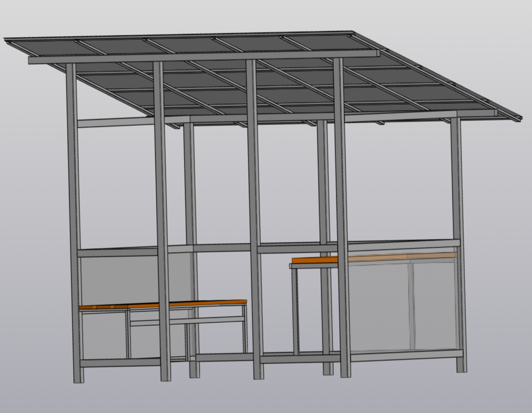
Task: Select the long front roof support beam
Action: [x=204, y=57]
